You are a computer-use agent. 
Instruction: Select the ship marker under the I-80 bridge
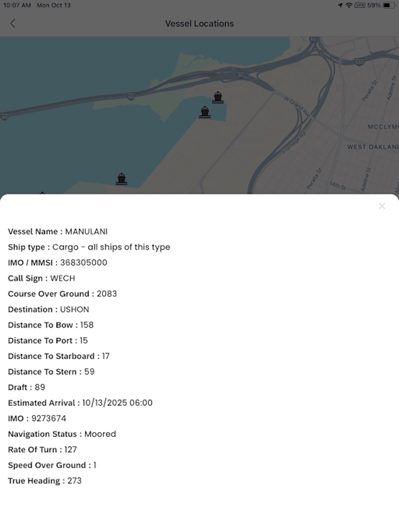(218, 97)
